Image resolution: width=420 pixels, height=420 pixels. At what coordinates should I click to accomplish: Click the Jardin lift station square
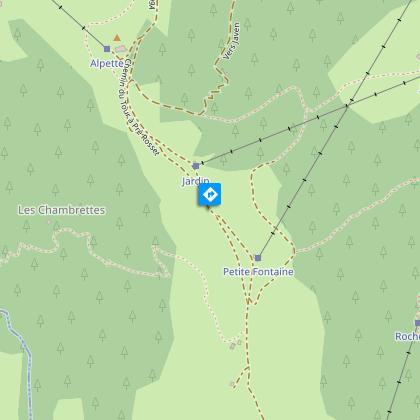[x=196, y=166]
